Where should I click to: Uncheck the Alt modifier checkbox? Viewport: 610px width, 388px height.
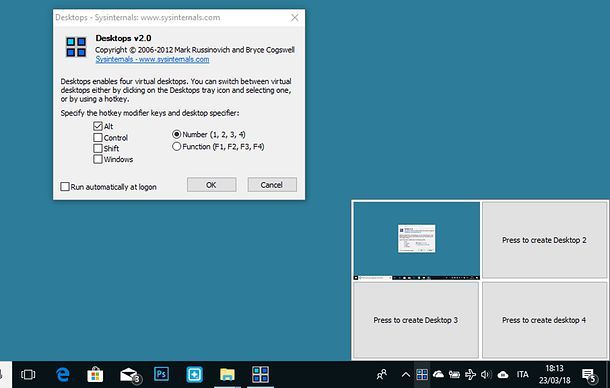pos(98,126)
